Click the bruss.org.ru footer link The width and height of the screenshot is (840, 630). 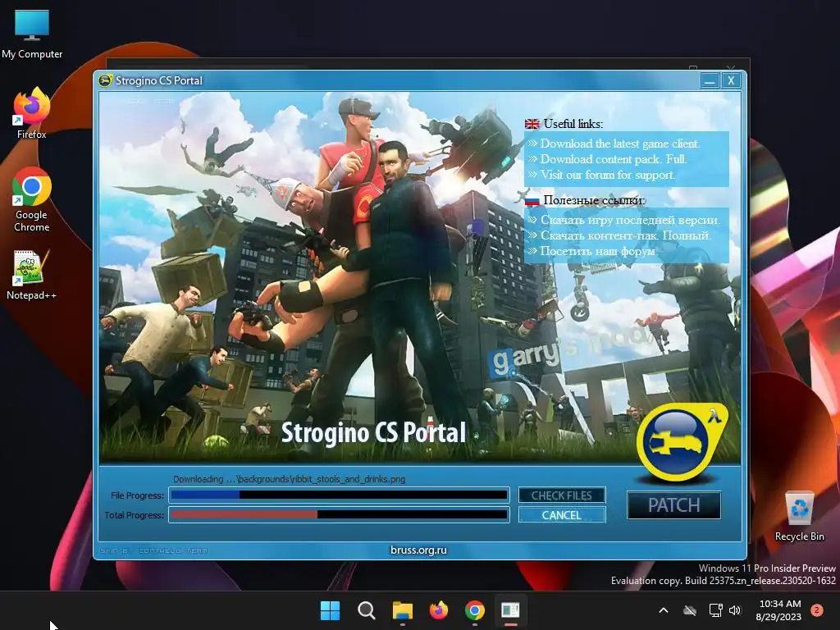pyautogui.click(x=418, y=550)
